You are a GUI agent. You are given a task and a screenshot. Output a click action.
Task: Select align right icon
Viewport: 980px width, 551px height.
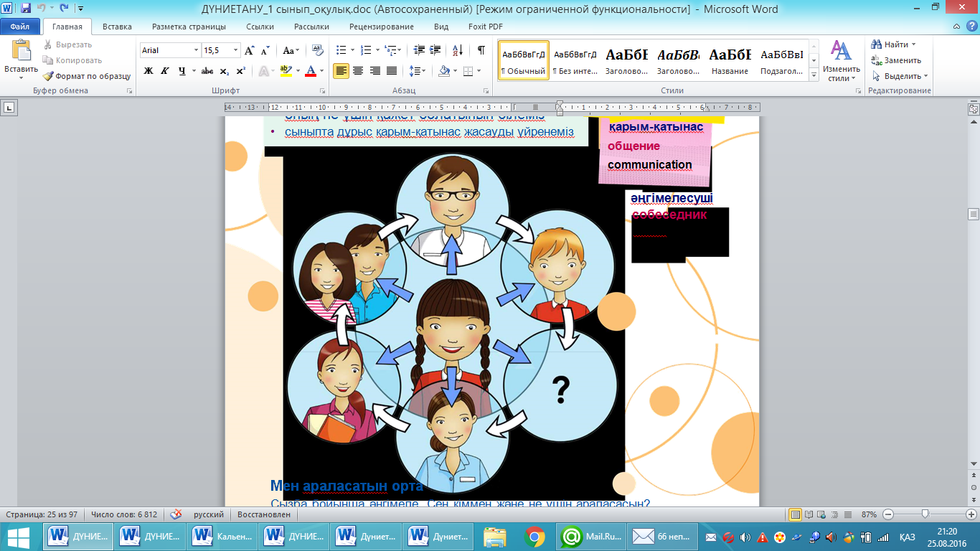[375, 70]
